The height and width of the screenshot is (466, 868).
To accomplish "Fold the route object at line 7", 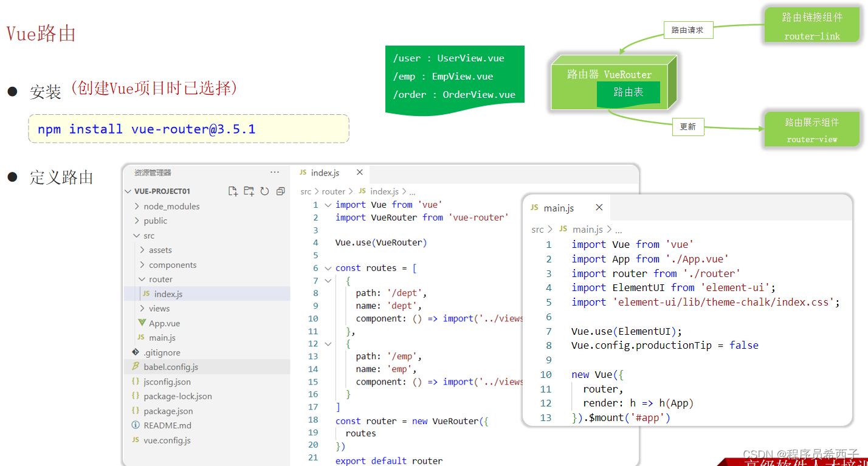I will tap(328, 281).
